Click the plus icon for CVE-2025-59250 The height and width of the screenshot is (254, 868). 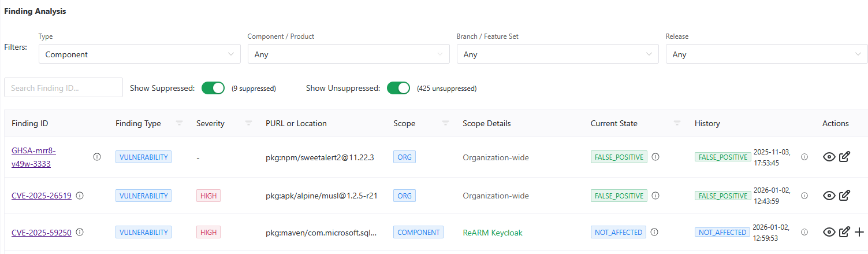click(859, 232)
